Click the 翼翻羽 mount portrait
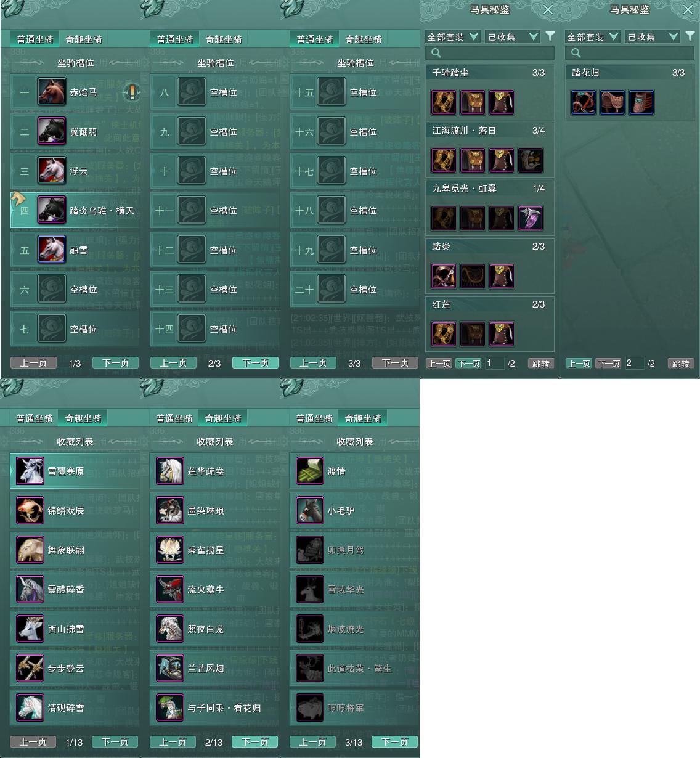Screen dimensions: 700x758 click(52, 131)
